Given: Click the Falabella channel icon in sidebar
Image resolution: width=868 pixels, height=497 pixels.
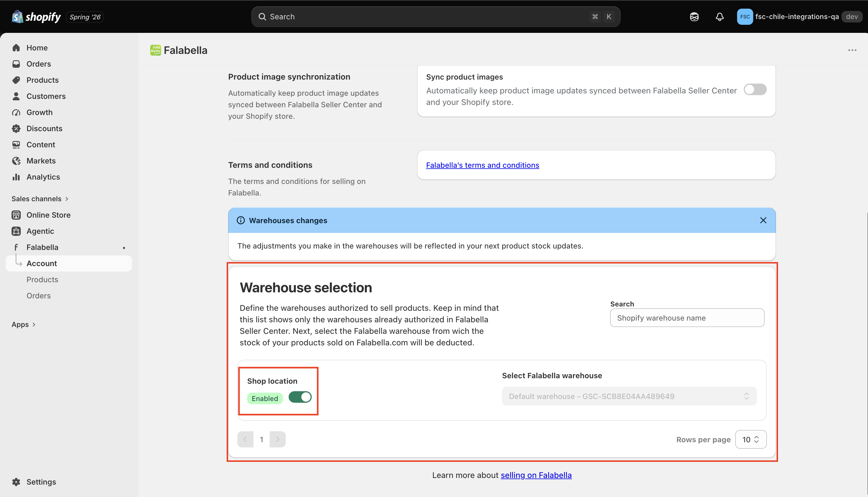Looking at the screenshot, I should point(16,247).
